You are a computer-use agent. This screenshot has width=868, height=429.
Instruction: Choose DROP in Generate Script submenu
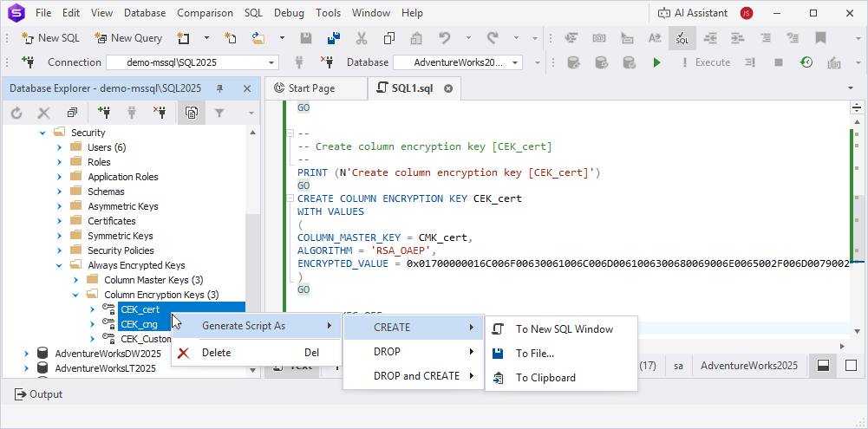tap(414, 352)
